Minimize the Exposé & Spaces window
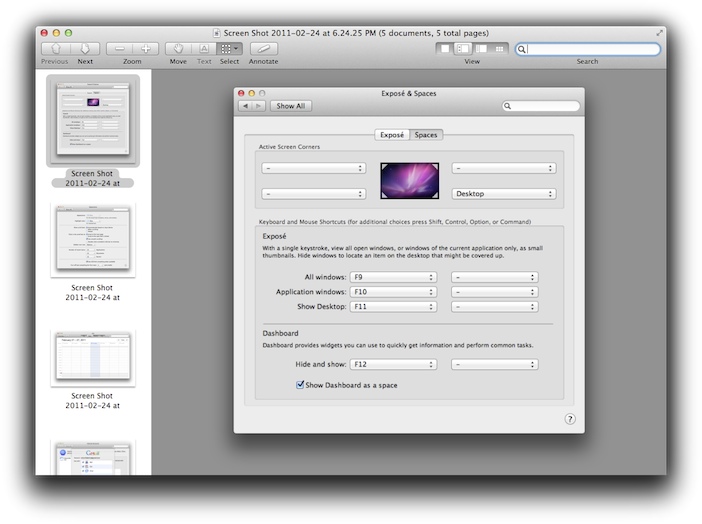The width and height of the screenshot is (702, 524). click(x=252, y=93)
